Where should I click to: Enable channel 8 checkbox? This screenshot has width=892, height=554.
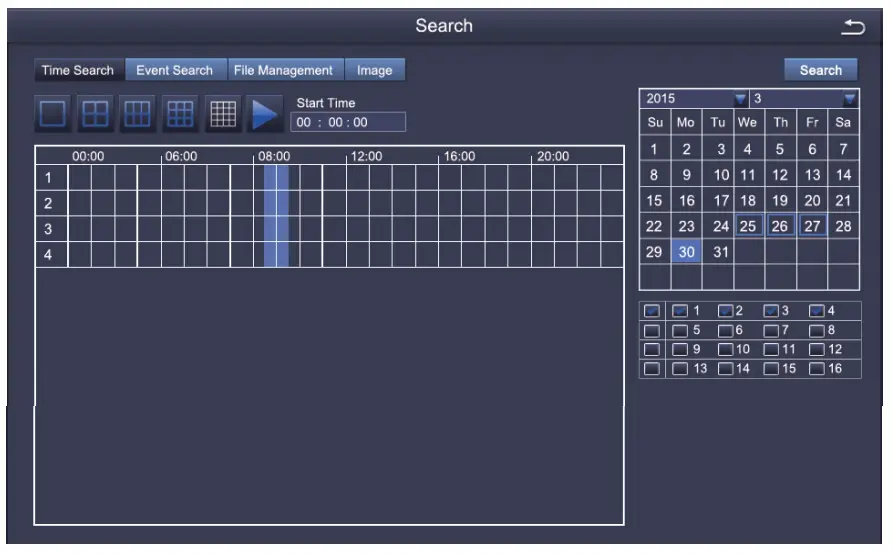coord(816,330)
